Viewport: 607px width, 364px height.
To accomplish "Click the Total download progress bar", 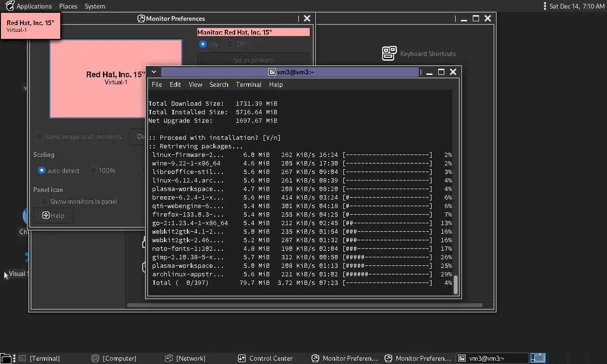I will (387, 282).
